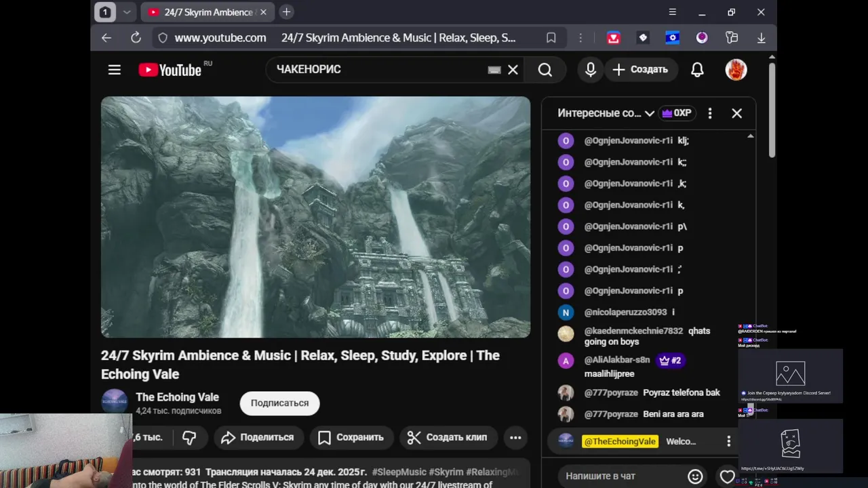Open the notifications bell

(697, 70)
